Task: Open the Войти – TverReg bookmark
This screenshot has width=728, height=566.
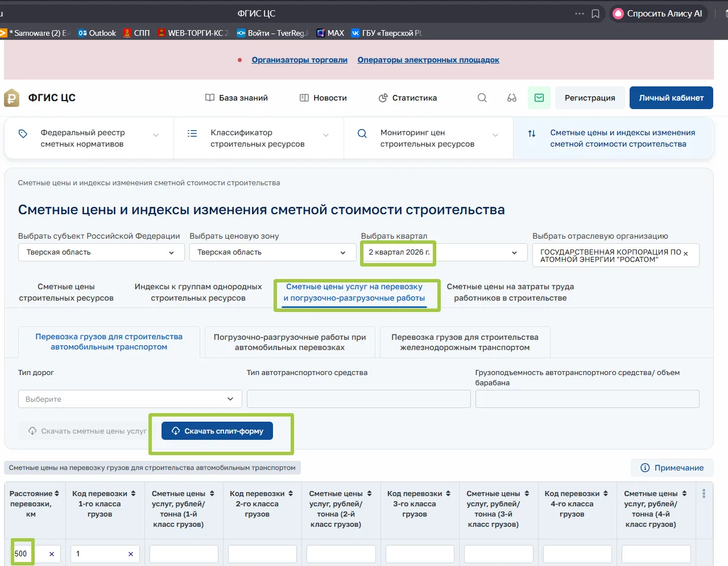Action: 272,33
